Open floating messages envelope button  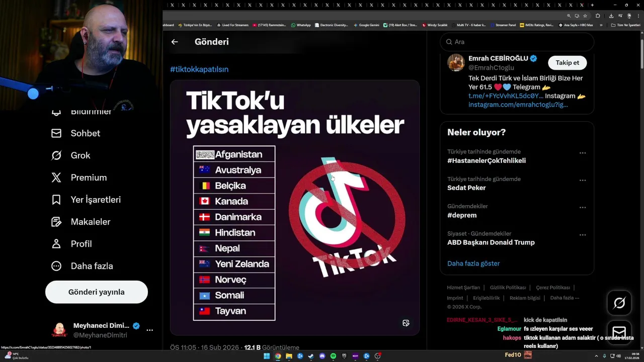[x=619, y=332]
